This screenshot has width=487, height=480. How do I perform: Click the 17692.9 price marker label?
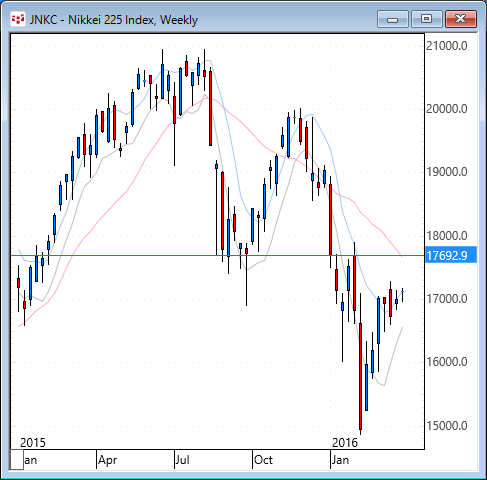pyautogui.click(x=451, y=255)
